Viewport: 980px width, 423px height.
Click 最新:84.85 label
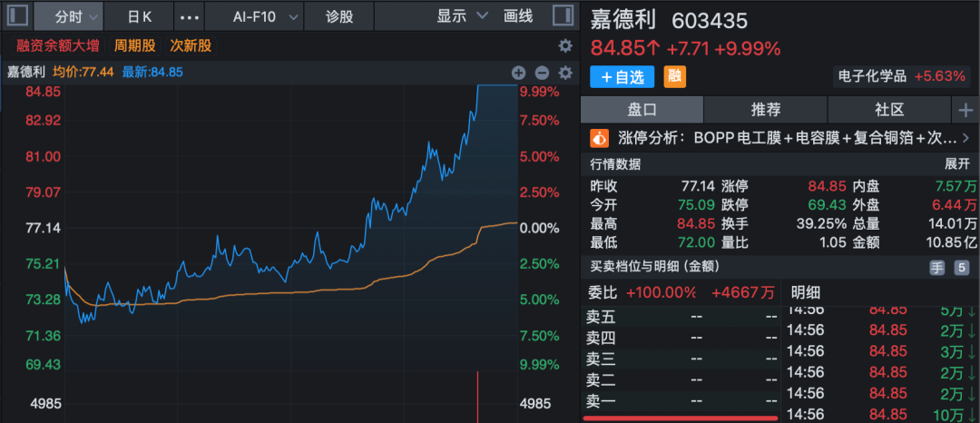click(x=152, y=72)
